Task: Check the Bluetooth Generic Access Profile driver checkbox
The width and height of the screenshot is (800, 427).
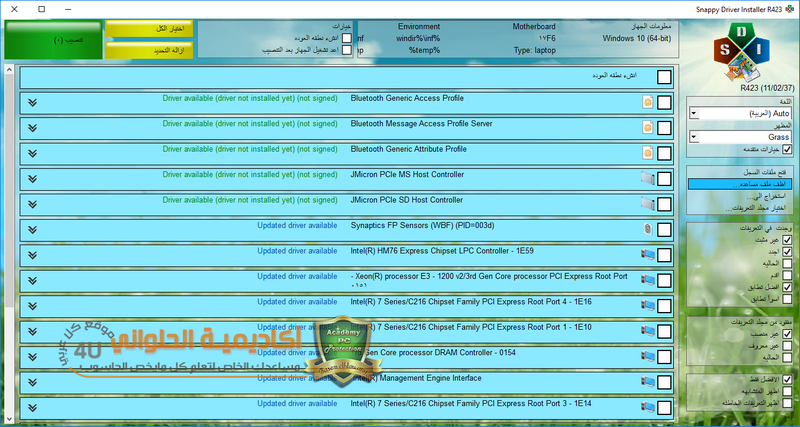Action: click(665, 102)
